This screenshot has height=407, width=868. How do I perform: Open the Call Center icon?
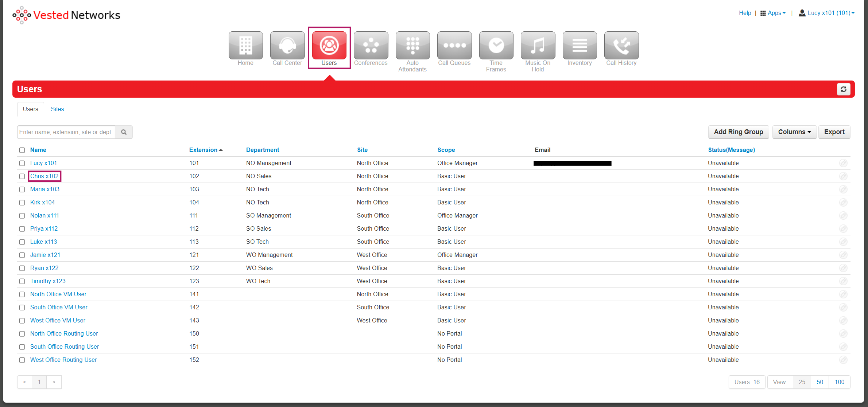(287, 46)
